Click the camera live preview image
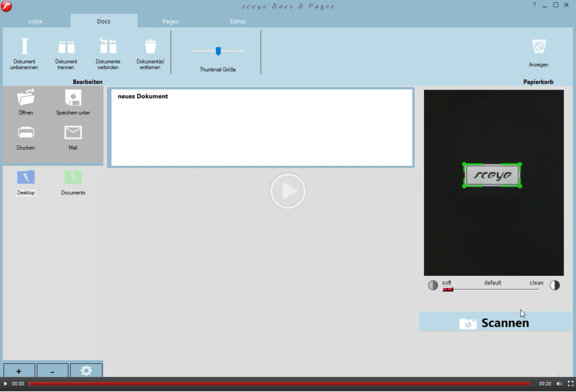576x392 pixels. [494, 183]
